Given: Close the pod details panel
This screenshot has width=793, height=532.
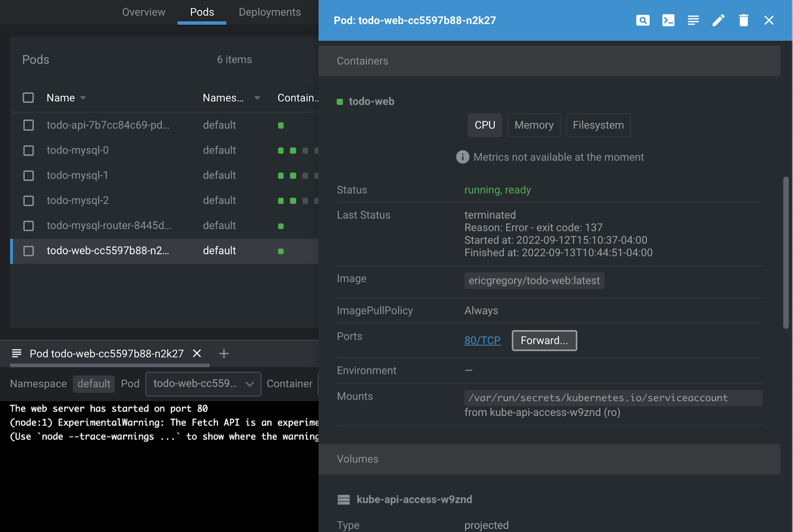Looking at the screenshot, I should [769, 20].
